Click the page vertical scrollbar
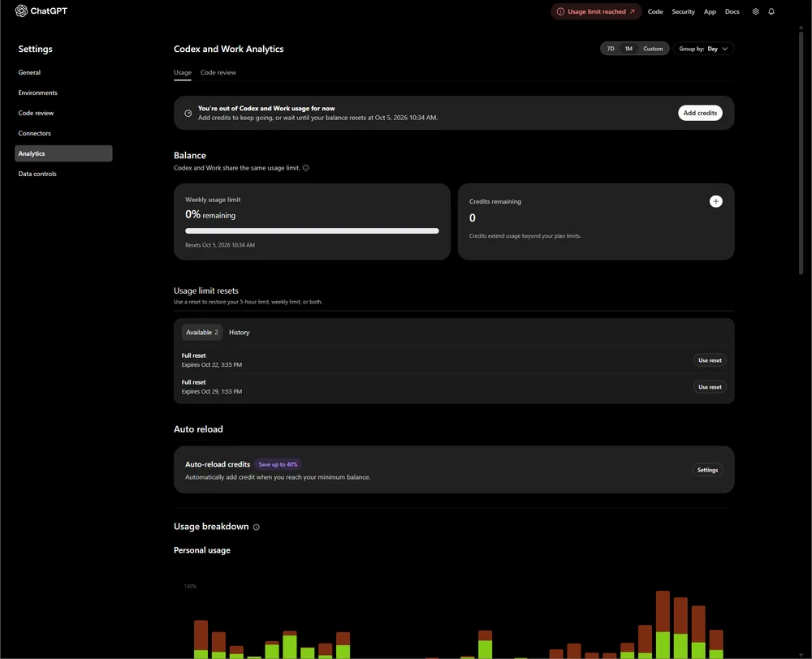 point(801,153)
